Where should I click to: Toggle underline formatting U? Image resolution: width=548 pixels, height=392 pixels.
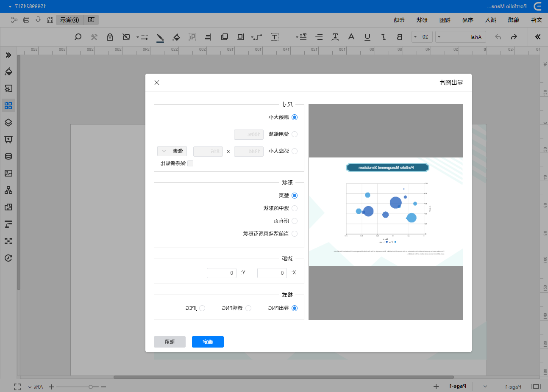click(x=367, y=37)
